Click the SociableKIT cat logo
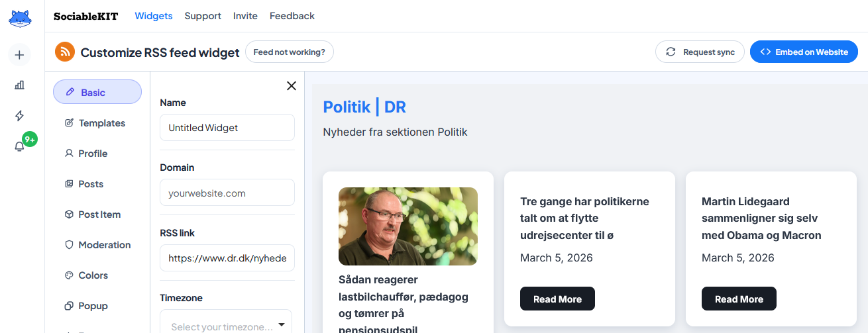868x333 pixels. [x=20, y=17]
